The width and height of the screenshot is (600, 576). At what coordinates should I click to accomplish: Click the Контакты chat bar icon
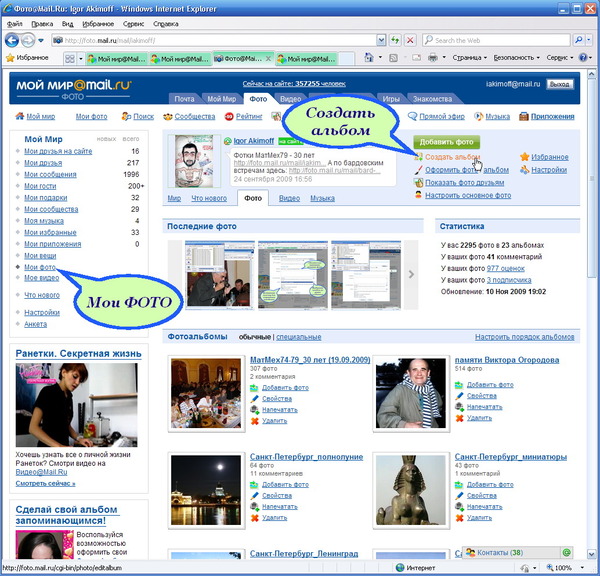click(470, 553)
